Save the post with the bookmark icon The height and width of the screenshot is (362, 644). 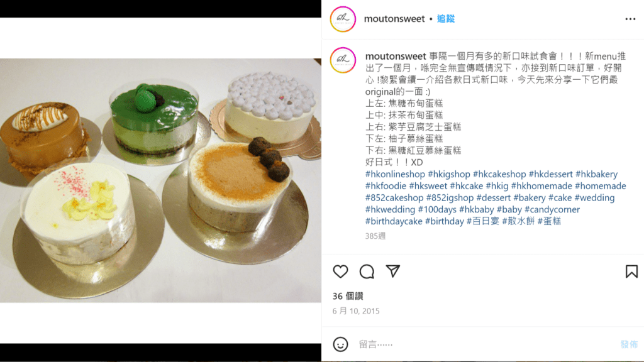click(631, 271)
